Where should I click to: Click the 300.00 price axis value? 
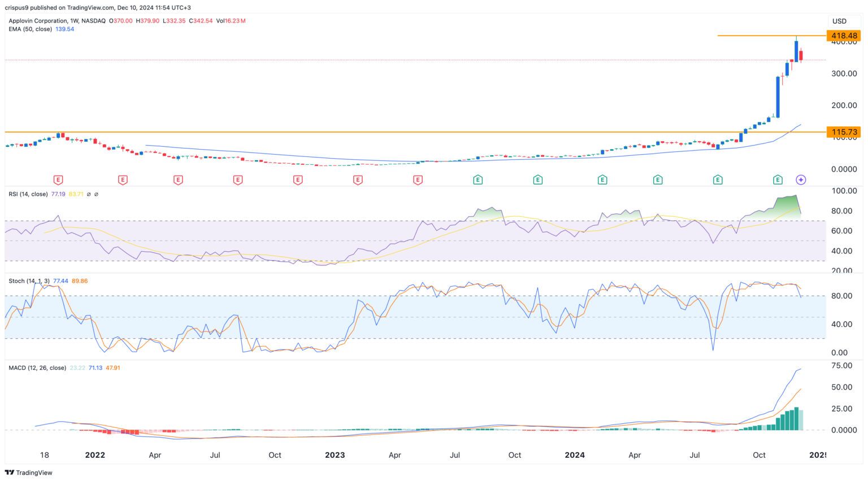[x=843, y=73]
